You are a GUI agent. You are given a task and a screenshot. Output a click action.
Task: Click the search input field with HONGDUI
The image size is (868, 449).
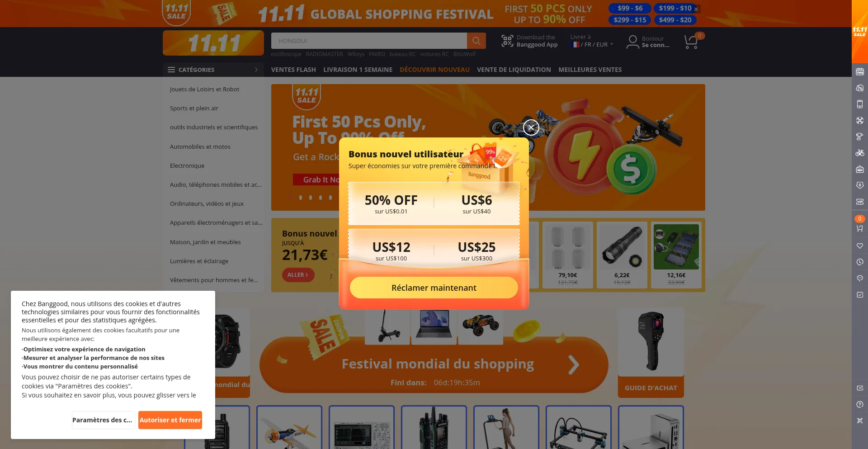pos(369,41)
